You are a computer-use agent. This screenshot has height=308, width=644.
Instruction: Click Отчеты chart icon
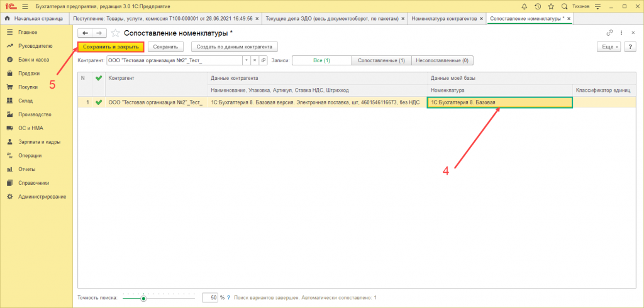(10, 169)
